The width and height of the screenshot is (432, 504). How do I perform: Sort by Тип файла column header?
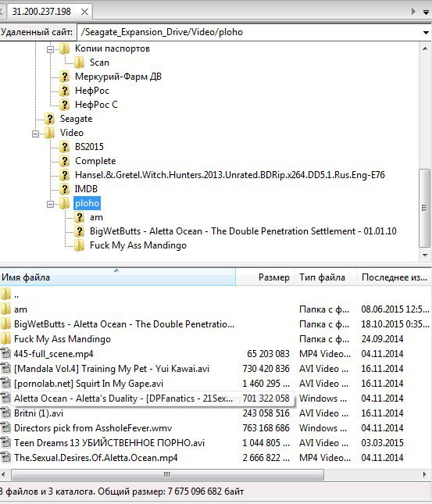coord(325,277)
